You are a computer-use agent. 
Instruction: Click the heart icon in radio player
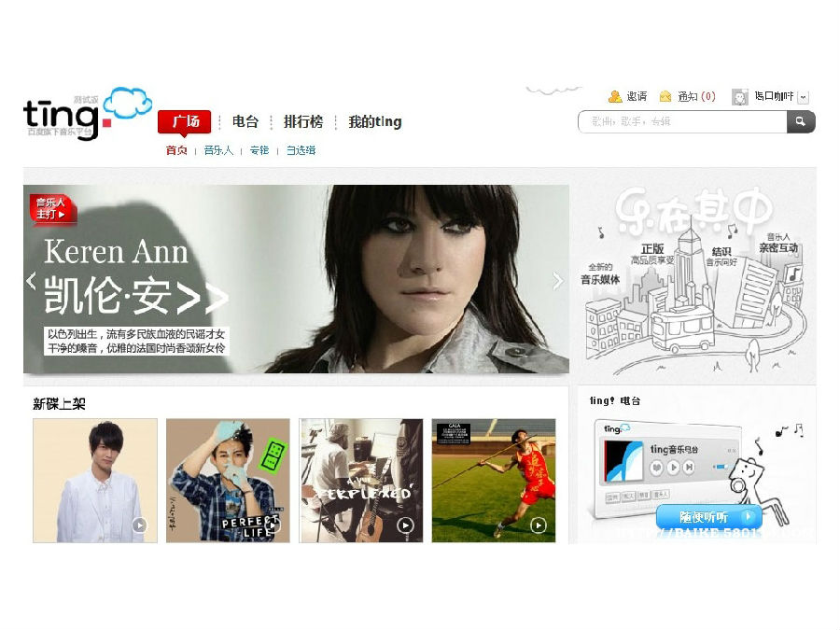coord(656,467)
